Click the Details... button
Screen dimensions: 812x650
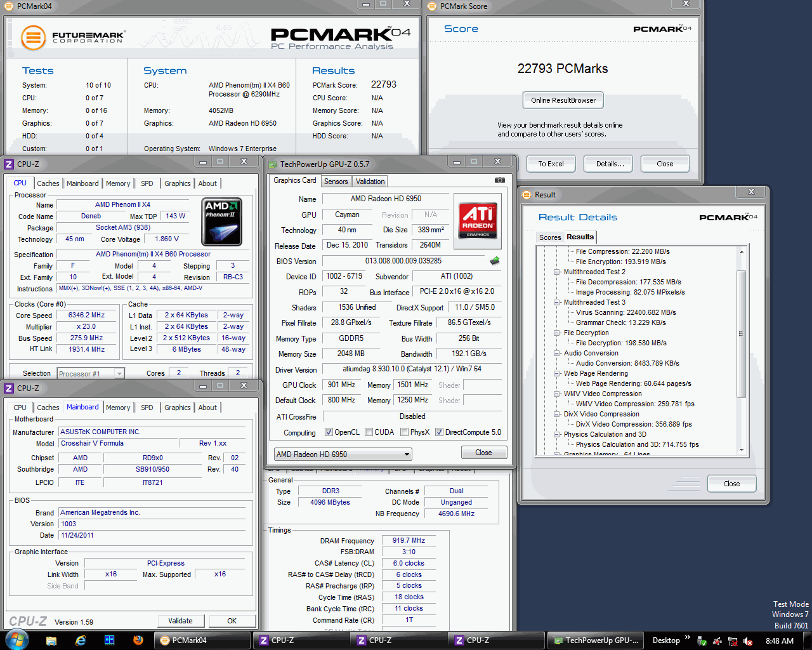pos(610,164)
